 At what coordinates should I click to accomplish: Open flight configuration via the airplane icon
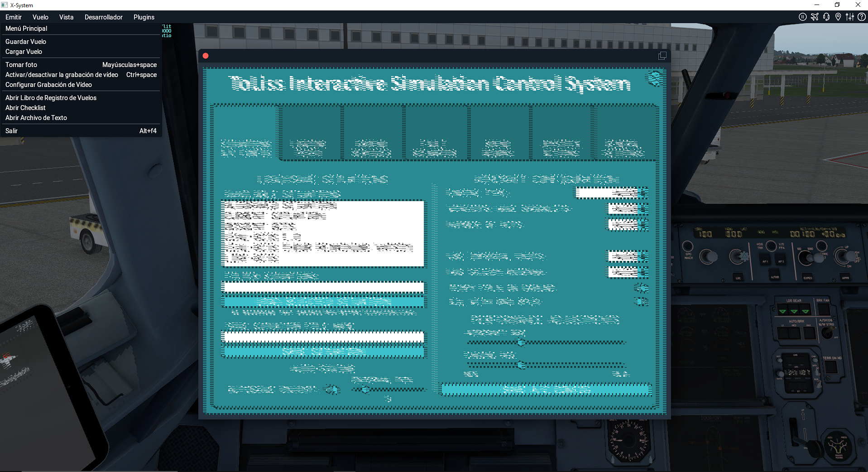coord(815,17)
